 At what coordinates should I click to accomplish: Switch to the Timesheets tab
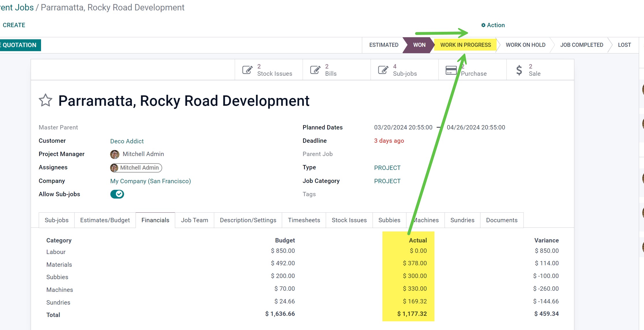(304, 220)
